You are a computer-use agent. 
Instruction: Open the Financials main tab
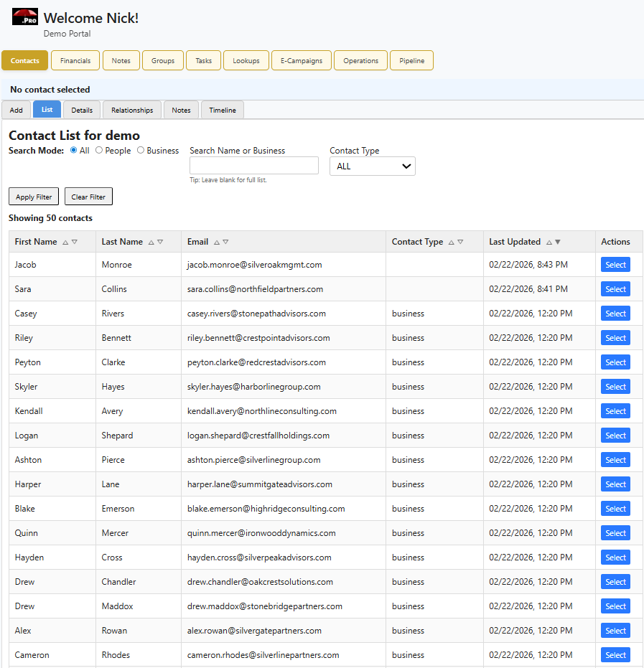75,60
